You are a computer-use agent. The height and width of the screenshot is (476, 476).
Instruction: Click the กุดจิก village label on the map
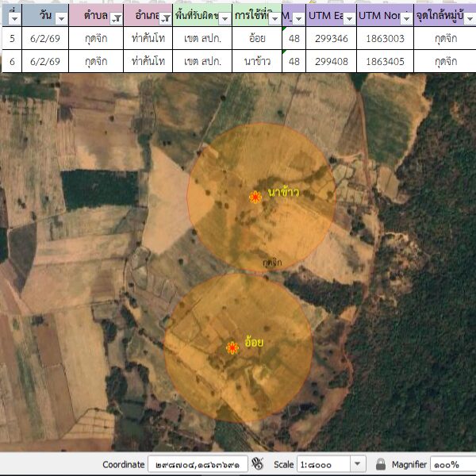coord(272,261)
